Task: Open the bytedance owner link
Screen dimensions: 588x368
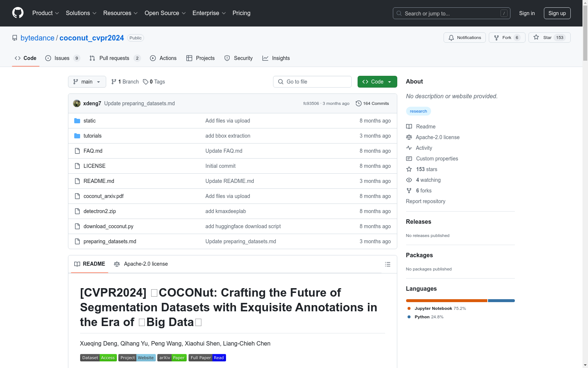Action: [37, 38]
